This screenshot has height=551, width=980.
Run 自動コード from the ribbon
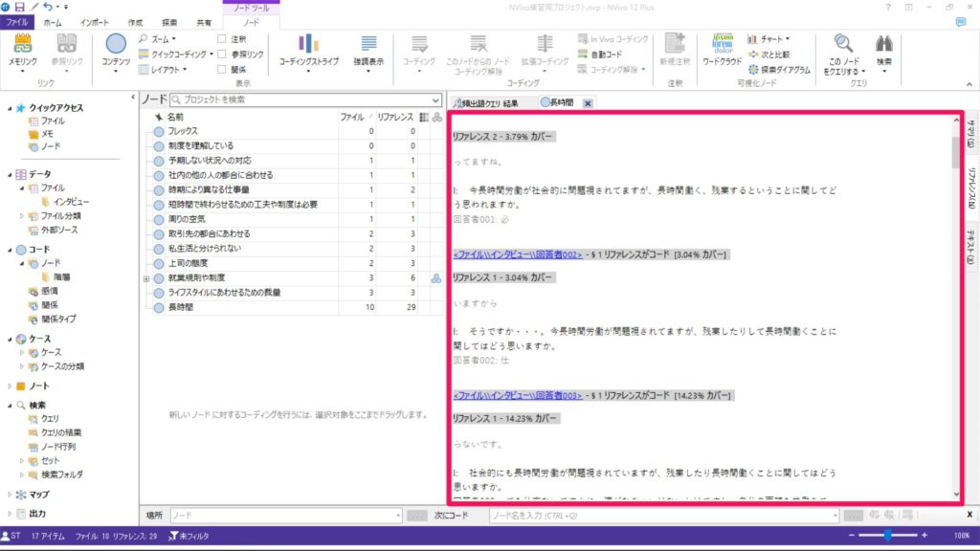pos(607,55)
